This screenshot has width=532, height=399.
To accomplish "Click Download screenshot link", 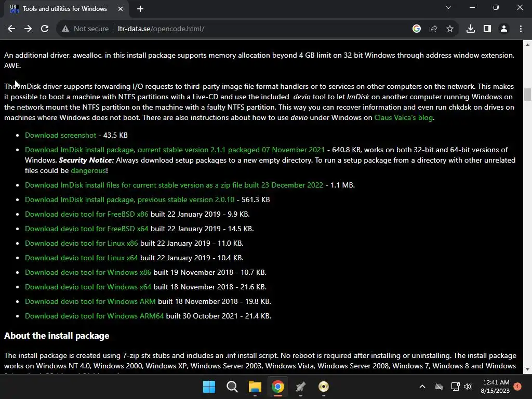I will point(60,136).
